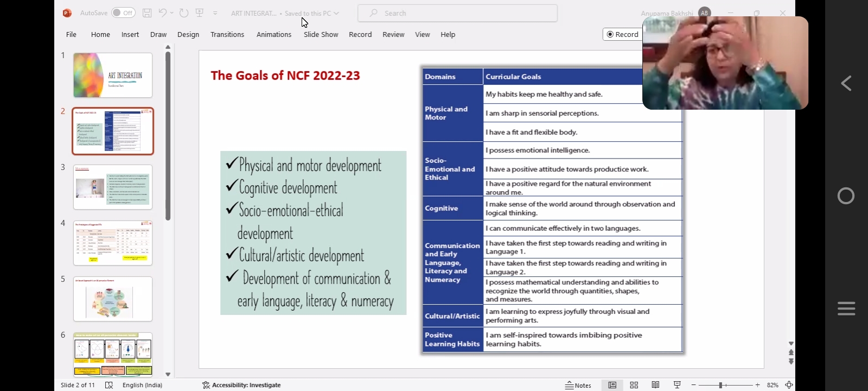Select slide 1 Art Integration thumbnail
The width and height of the screenshot is (868, 391).
[x=113, y=75]
